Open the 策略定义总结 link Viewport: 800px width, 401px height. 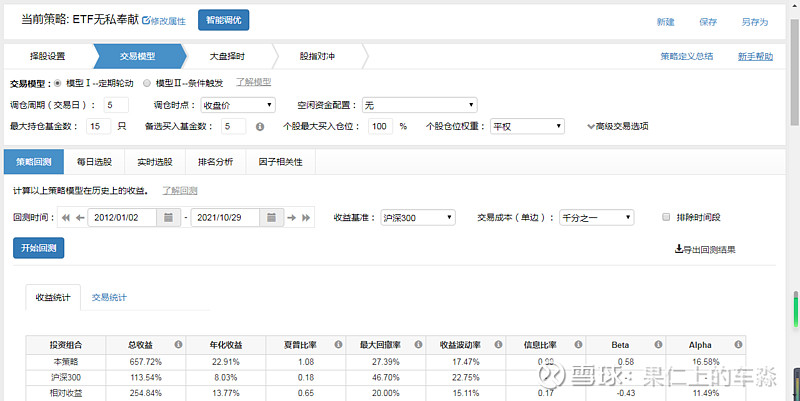click(x=687, y=56)
